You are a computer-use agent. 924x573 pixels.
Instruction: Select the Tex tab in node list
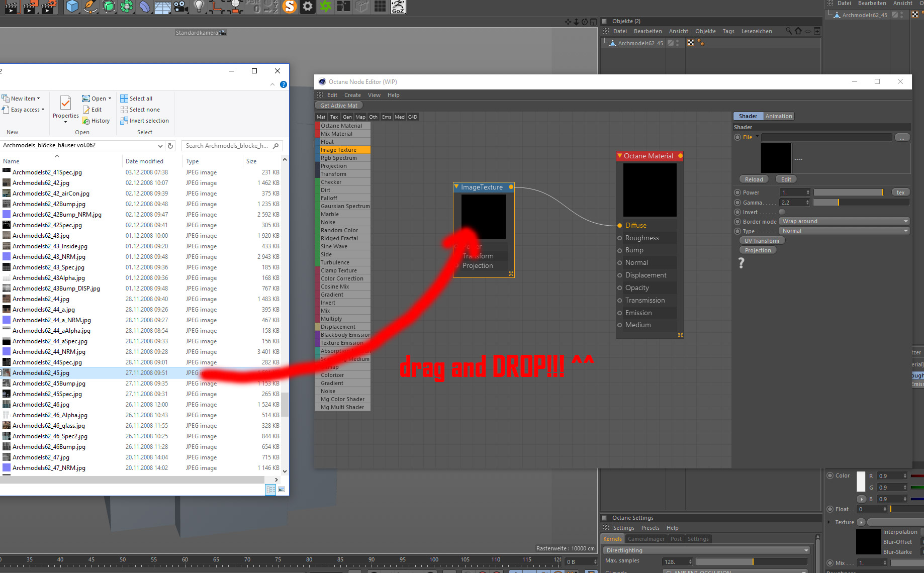334,117
